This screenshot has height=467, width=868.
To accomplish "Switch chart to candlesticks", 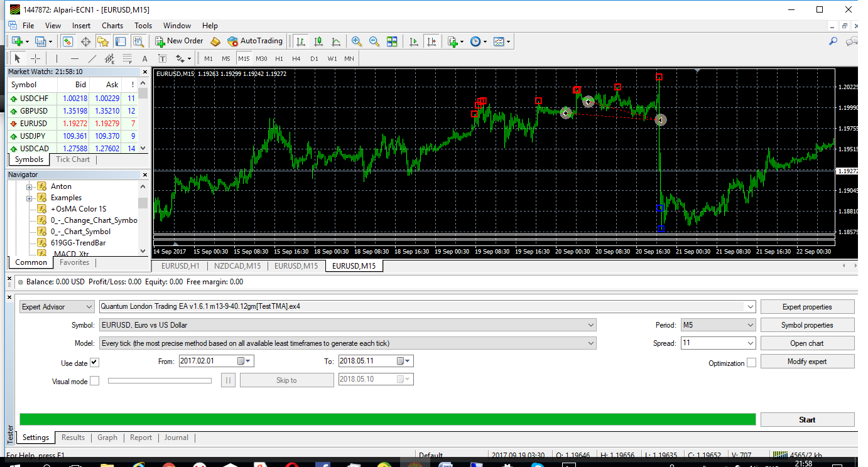I will click(x=318, y=41).
